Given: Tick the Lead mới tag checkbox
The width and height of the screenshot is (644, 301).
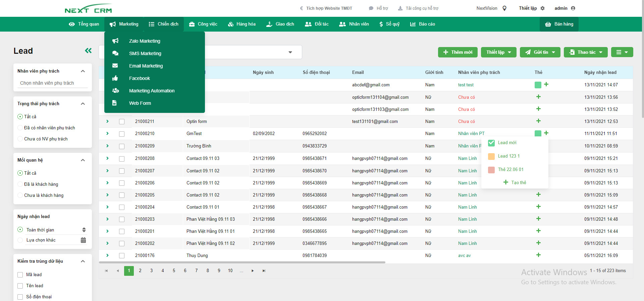Looking at the screenshot, I should click(x=491, y=143).
